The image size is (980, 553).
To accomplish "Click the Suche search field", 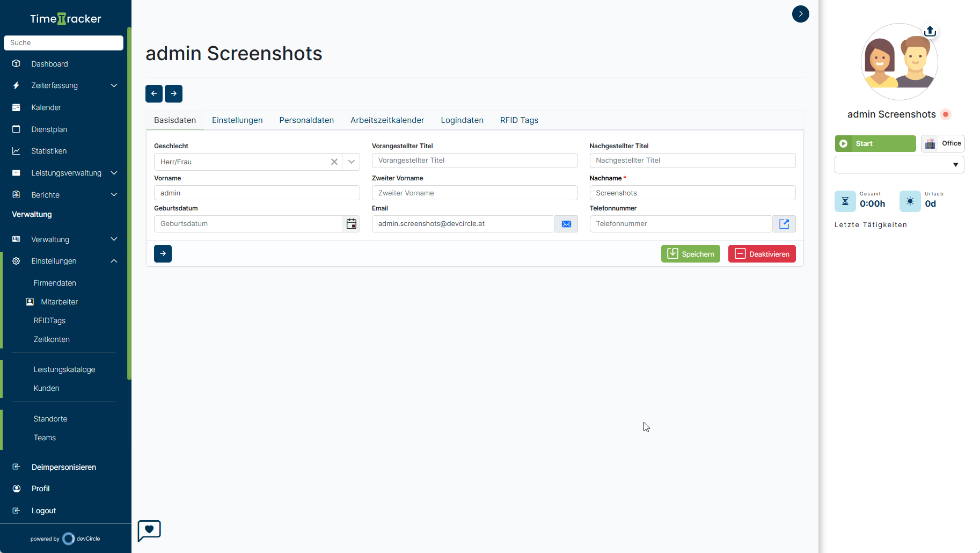I will click(63, 43).
